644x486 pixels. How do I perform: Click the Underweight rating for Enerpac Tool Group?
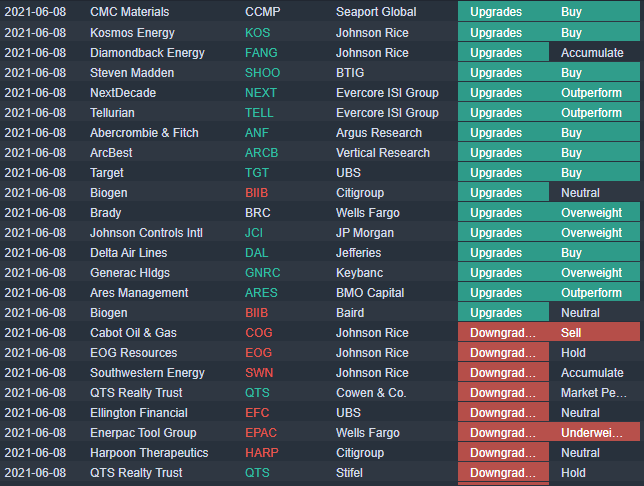click(x=594, y=433)
